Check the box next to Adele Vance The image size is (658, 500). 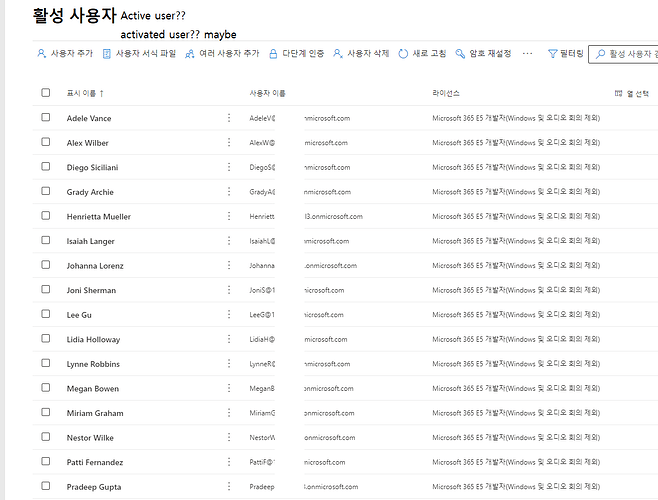45,118
